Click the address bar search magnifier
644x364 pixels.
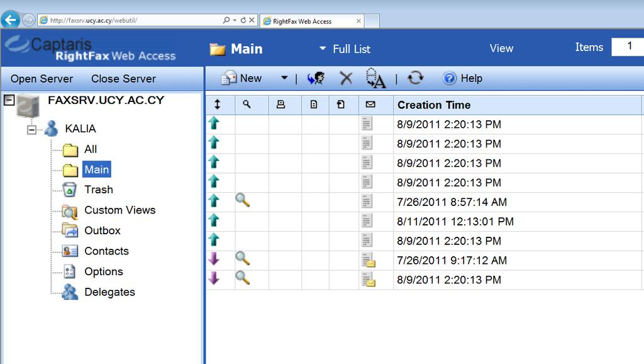(226, 20)
